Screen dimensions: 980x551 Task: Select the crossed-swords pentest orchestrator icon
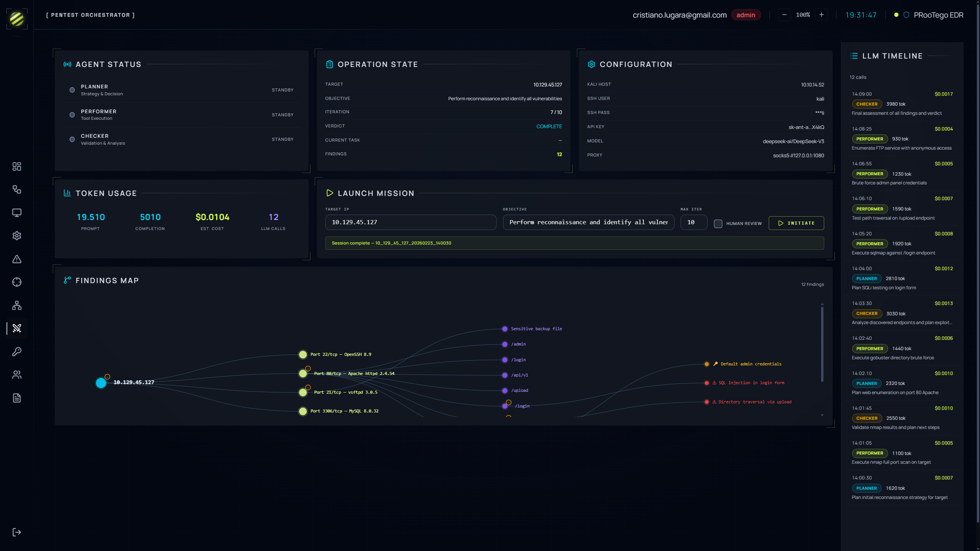[17, 328]
